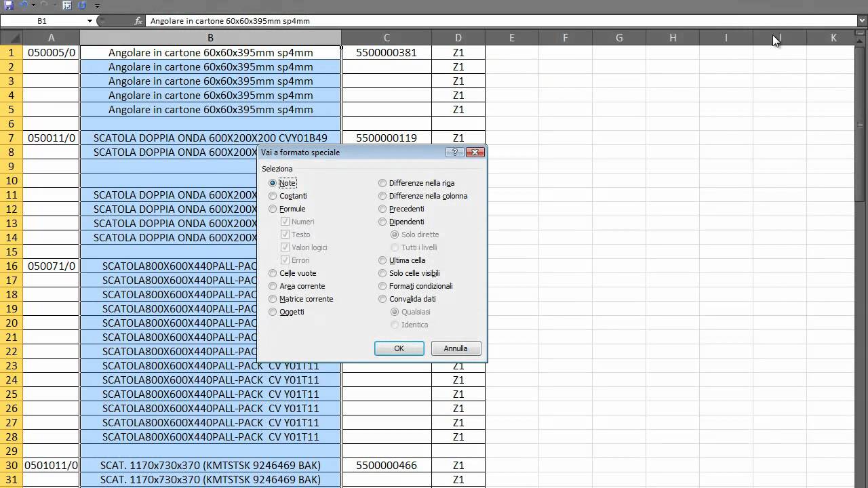Select the Costanti radio option
This screenshot has height=488, width=868.
[x=273, y=196]
